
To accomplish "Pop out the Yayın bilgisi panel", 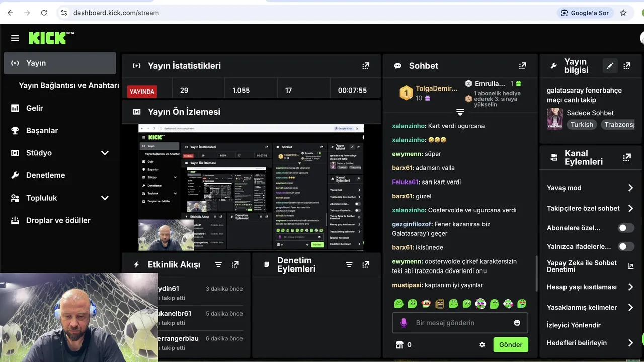I will point(627,66).
